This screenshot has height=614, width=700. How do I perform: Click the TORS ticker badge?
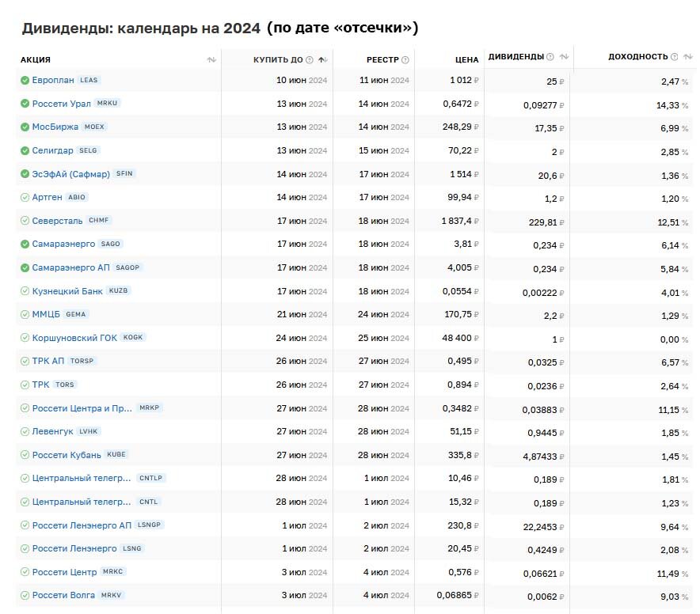(x=65, y=385)
